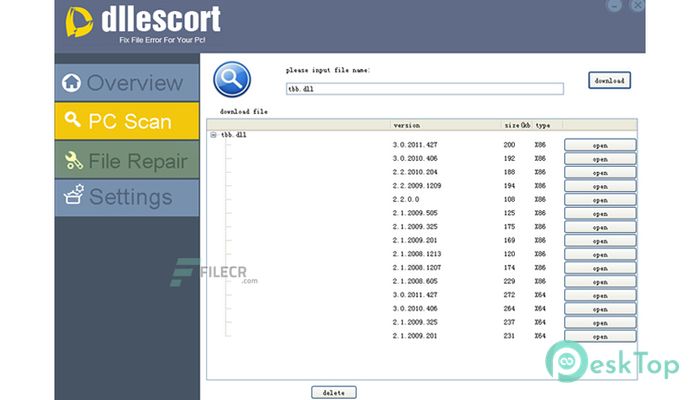Click size value 229
700x400 pixels.
pyautogui.click(x=509, y=281)
